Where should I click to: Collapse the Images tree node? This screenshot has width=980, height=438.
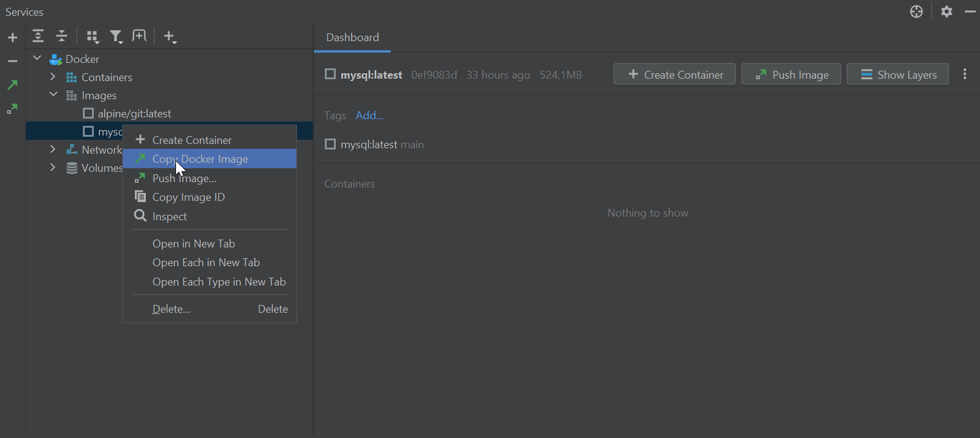[53, 95]
